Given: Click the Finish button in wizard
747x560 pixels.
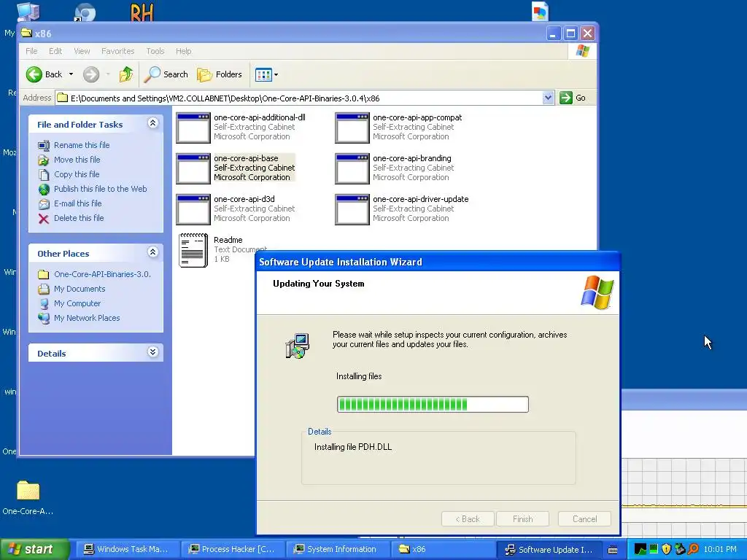Looking at the screenshot, I should (522, 519).
